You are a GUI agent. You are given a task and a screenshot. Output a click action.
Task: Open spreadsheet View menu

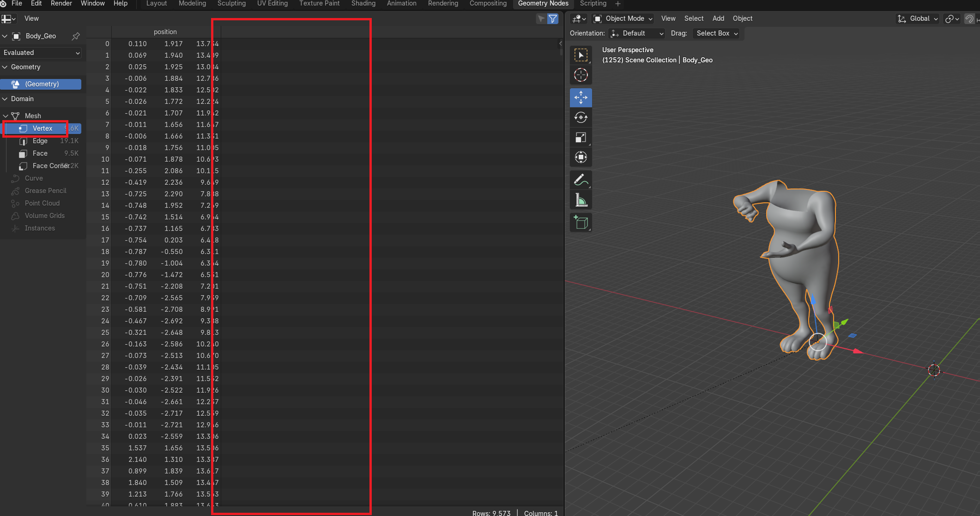(31, 18)
